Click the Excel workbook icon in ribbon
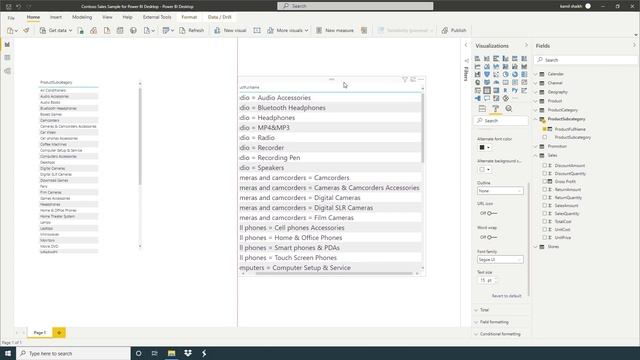640x360 pixels. pyautogui.click(x=80, y=30)
